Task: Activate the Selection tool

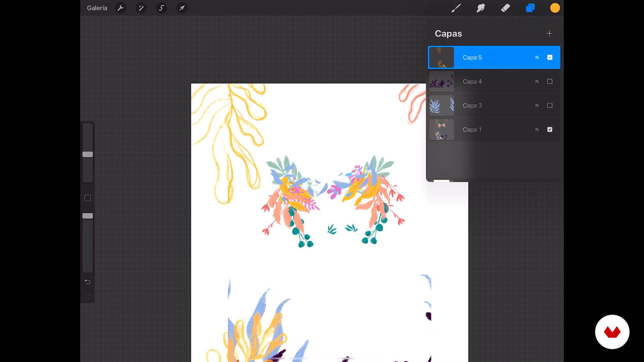Action: pyautogui.click(x=161, y=8)
